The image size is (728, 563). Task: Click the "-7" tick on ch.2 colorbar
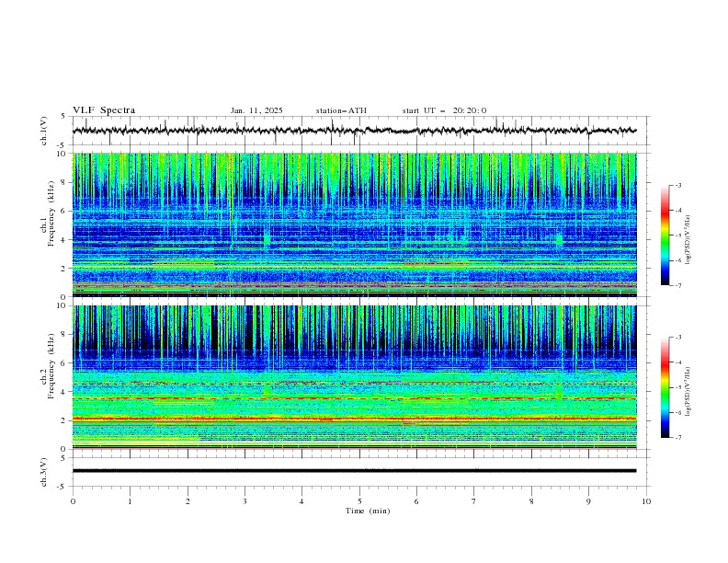click(677, 438)
